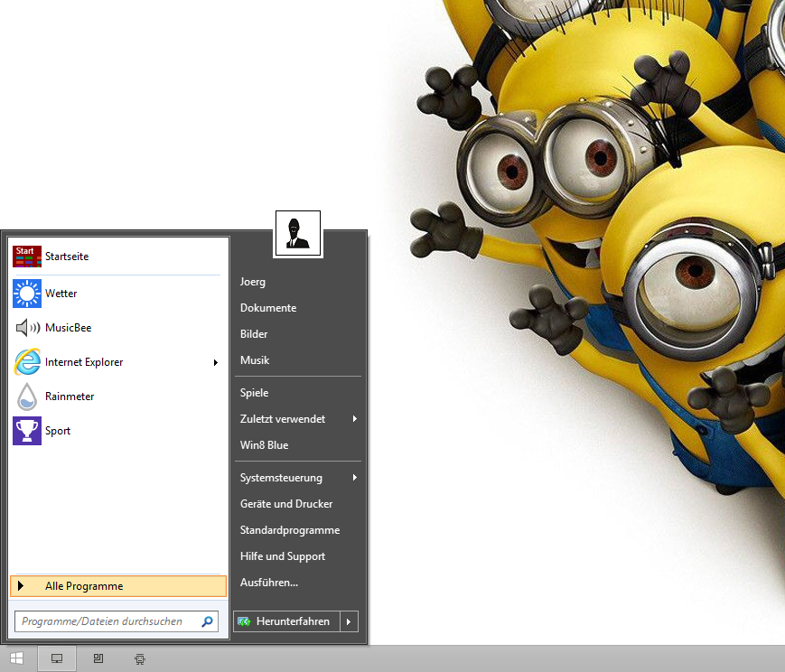This screenshot has width=785, height=672.
Task: Open shutdown options arrow
Action: (349, 621)
